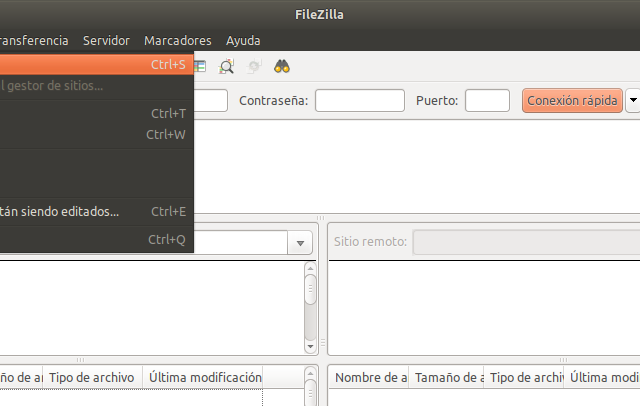This screenshot has width=640, height=406.
Task: Select the Ctrl+T menu entry
Action: coord(96,113)
